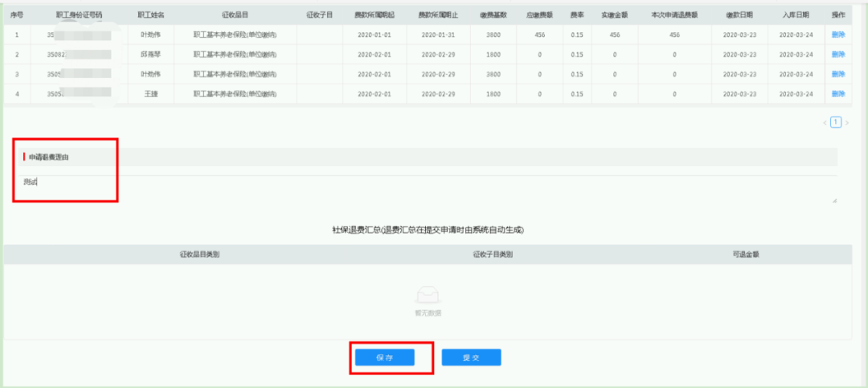
Task: Click the 职工姓名 column header
Action: [x=151, y=15]
